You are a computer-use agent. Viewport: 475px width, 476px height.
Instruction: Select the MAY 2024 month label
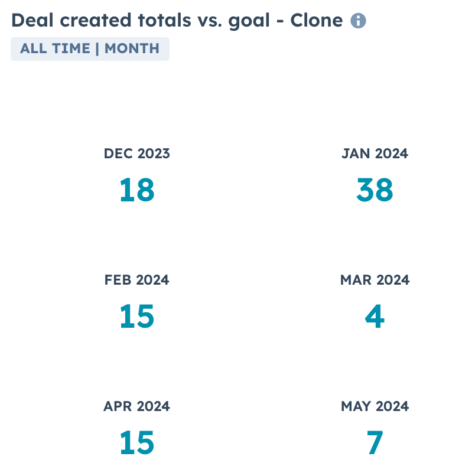pos(375,406)
